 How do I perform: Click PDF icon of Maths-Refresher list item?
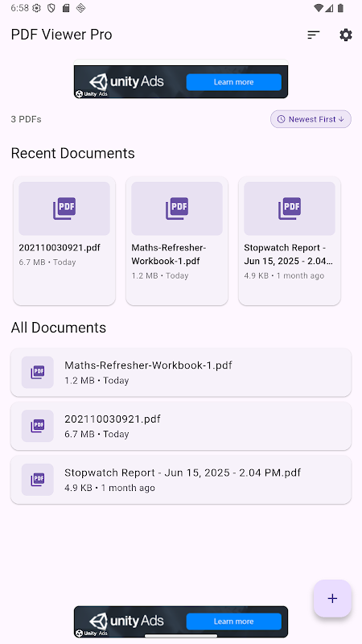coord(37,372)
